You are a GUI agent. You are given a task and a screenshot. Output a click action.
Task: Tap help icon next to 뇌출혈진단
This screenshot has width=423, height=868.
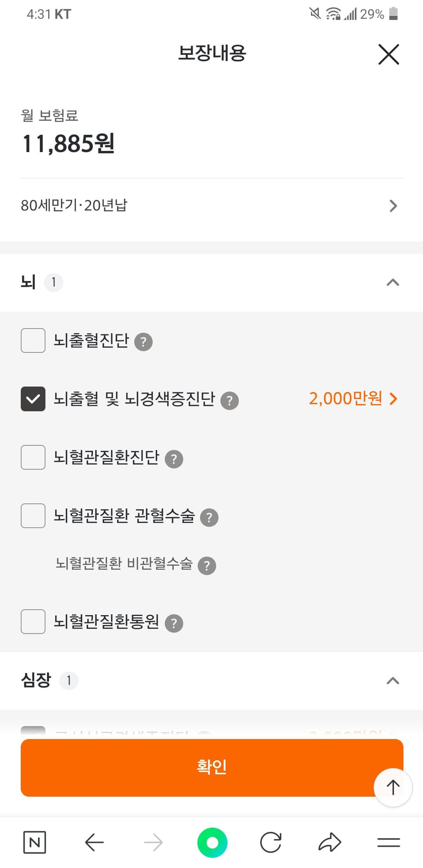pos(144,342)
